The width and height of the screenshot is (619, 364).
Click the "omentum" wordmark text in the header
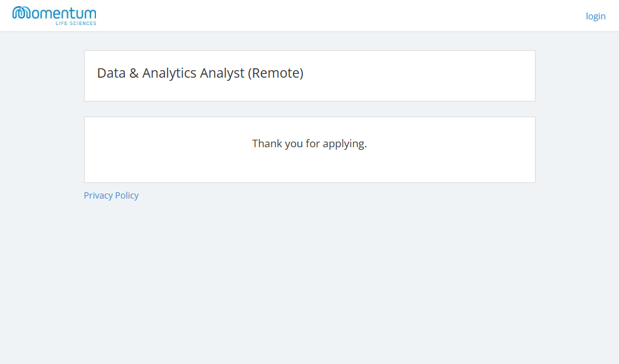[x=64, y=13]
